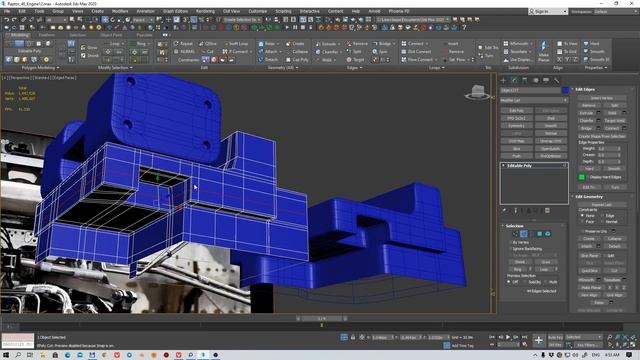Screen dimensions: 640x360
Task: Click green Display Hard Edges color swatch
Action: coord(582,177)
